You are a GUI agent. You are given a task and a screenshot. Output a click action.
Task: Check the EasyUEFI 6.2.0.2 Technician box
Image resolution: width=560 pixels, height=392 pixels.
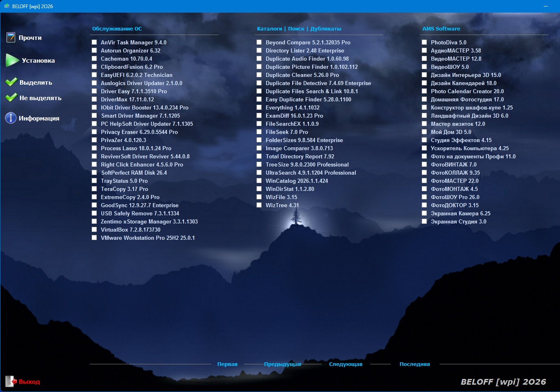(x=94, y=75)
